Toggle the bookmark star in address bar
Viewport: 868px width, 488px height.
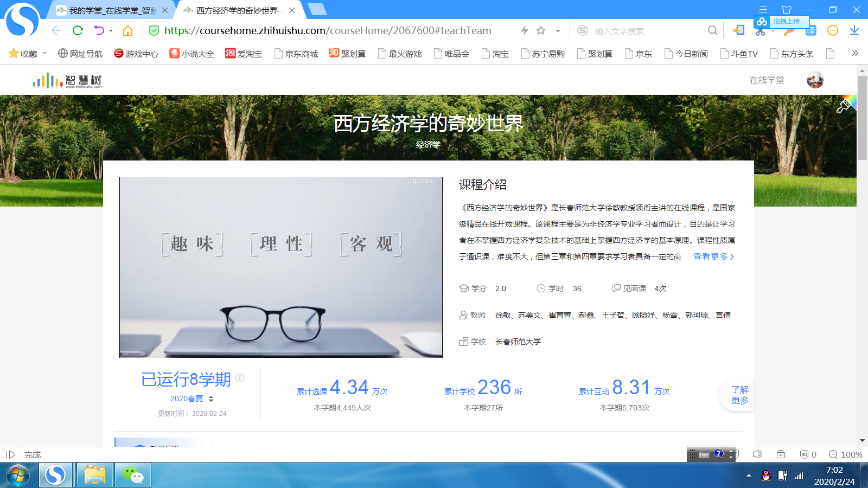541,30
